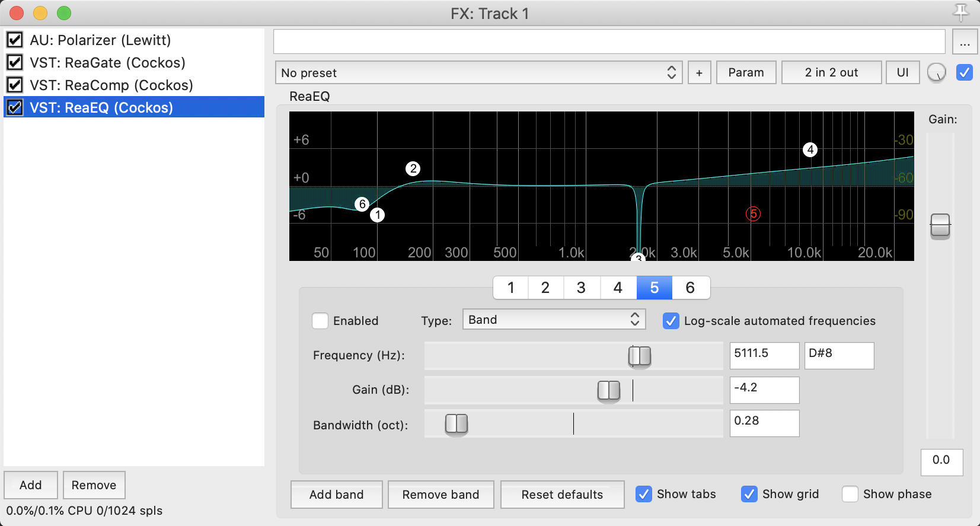Click the red band 5 marker
Viewport: 980px width, 526px height.
click(753, 213)
